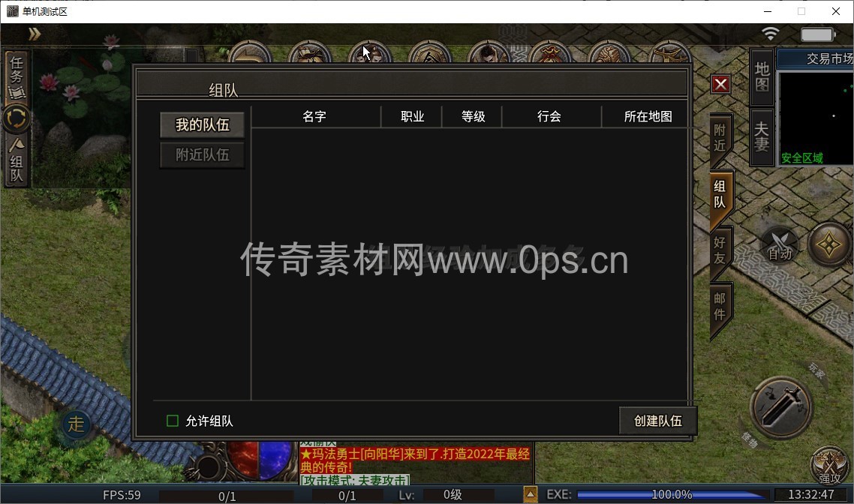Click the WiFi signal icon
Viewport: 854px width, 504px height.
tap(770, 34)
